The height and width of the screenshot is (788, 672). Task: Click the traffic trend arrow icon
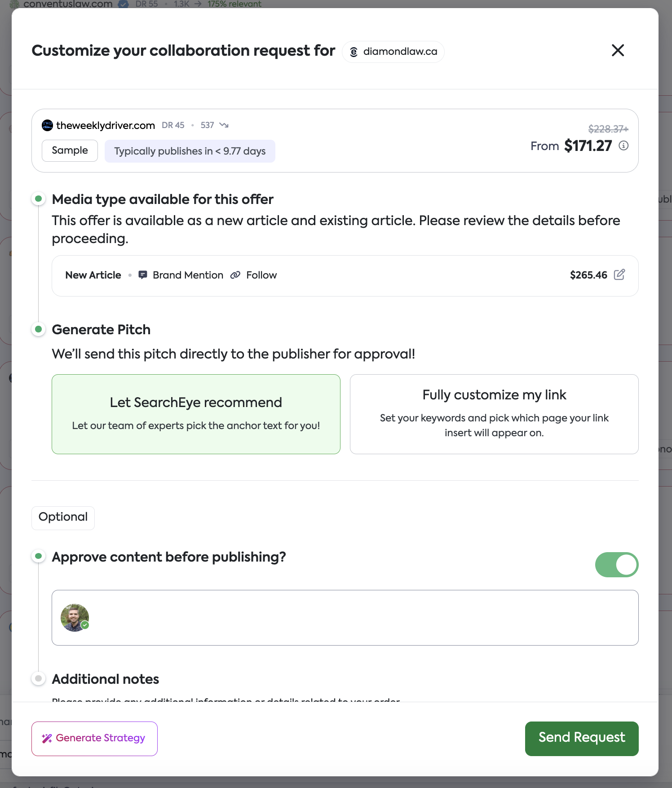tap(224, 125)
